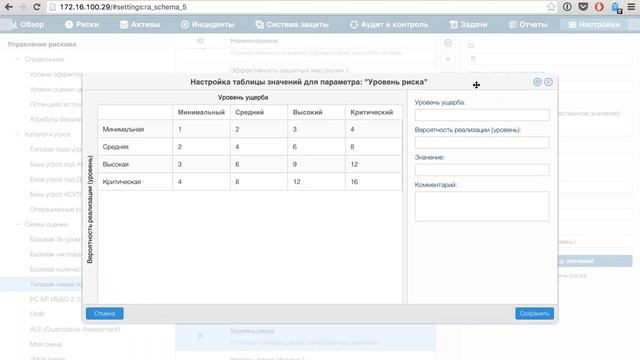Select the table cell with value 16
The image size is (640, 360).
click(373, 182)
